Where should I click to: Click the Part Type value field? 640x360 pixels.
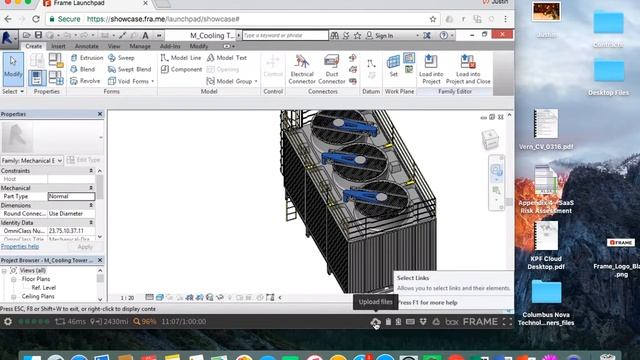pyautogui.click(x=71, y=196)
